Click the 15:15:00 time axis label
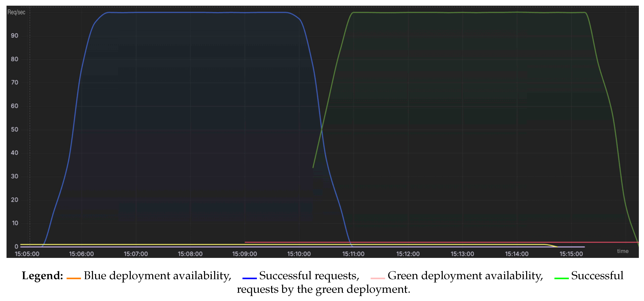The image size is (644, 301). point(571,254)
